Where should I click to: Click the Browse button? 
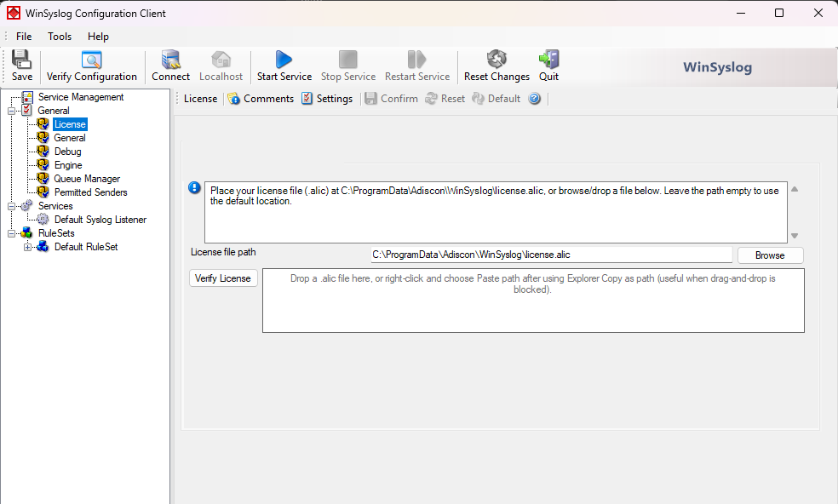point(770,255)
